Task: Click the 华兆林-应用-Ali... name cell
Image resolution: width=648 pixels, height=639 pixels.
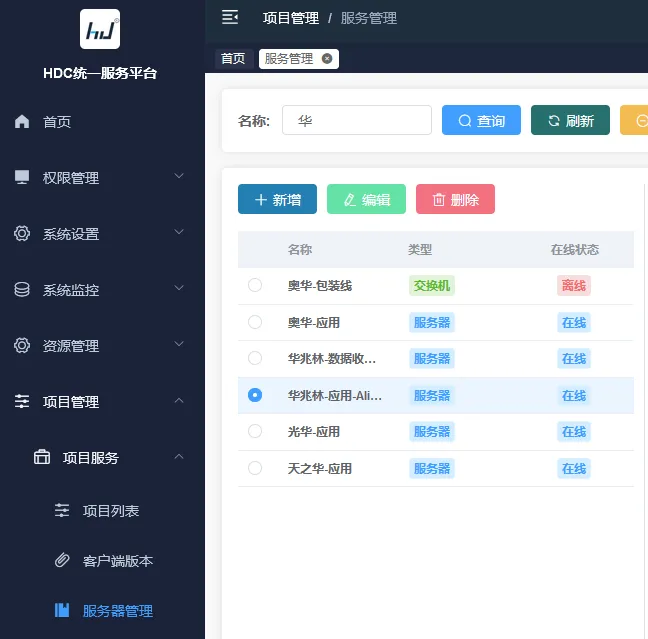Action: tap(335, 396)
